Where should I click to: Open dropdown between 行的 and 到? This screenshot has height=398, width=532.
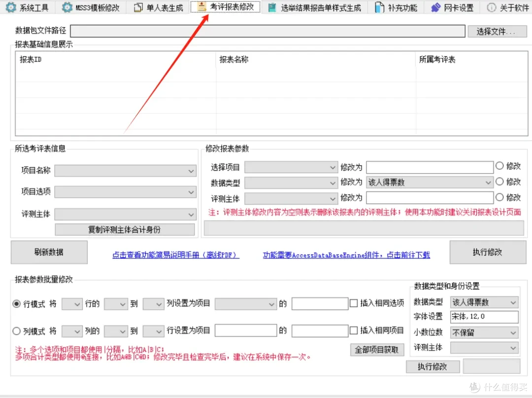pyautogui.click(x=116, y=304)
